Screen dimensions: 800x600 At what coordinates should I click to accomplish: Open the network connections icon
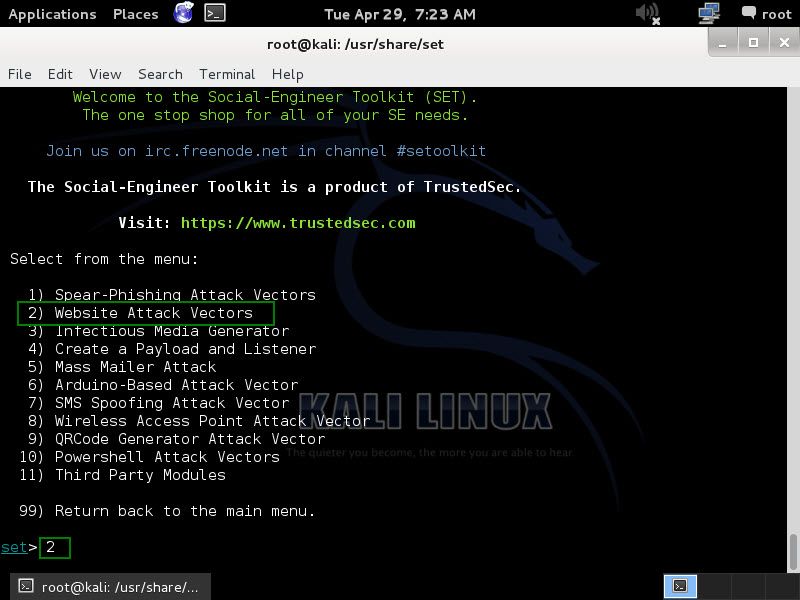(x=709, y=13)
